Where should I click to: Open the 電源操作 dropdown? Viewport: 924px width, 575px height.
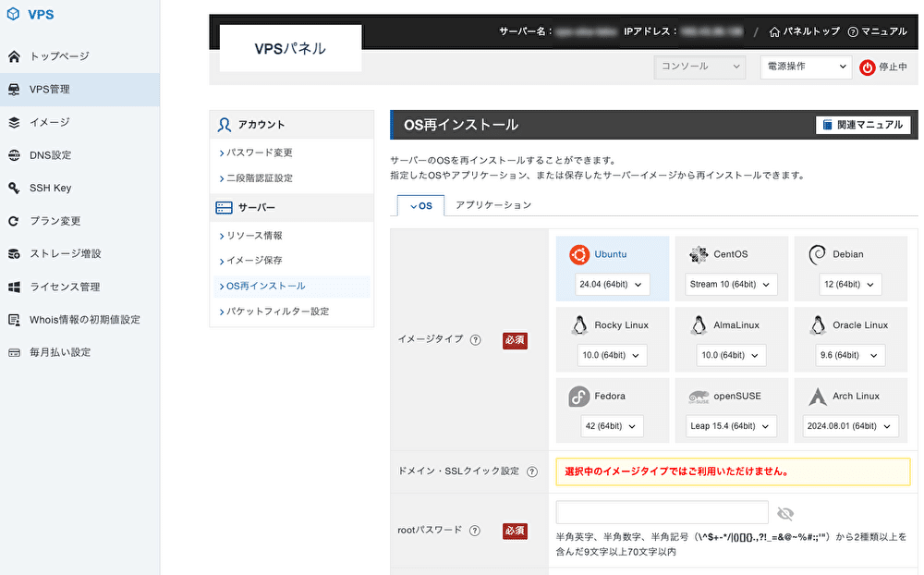pos(806,67)
